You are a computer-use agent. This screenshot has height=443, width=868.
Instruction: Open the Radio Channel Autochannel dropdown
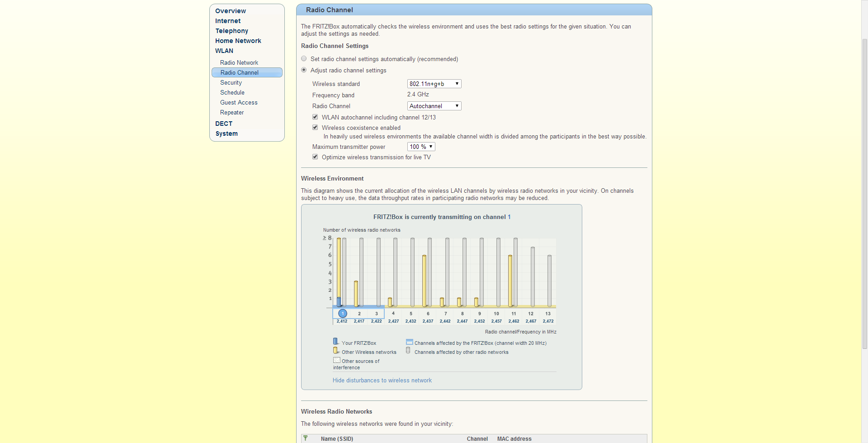(434, 106)
